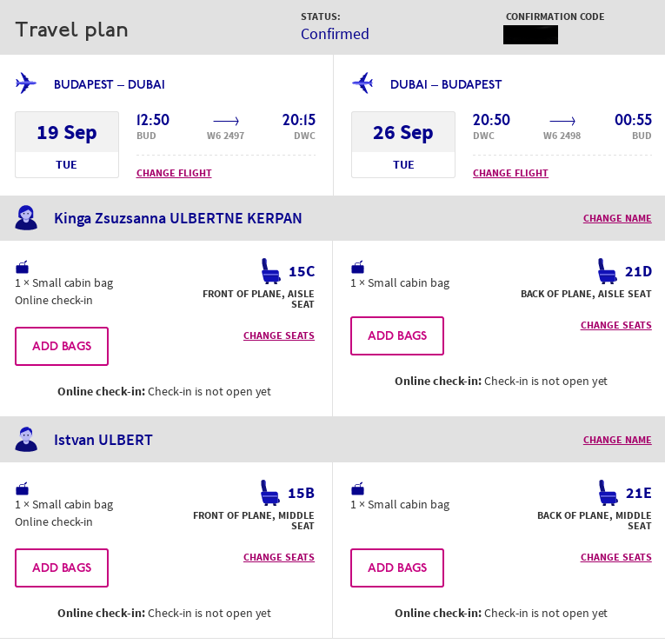Click the seat icon beside 15B
Viewport: 665px width, 644px height.
pos(271,493)
